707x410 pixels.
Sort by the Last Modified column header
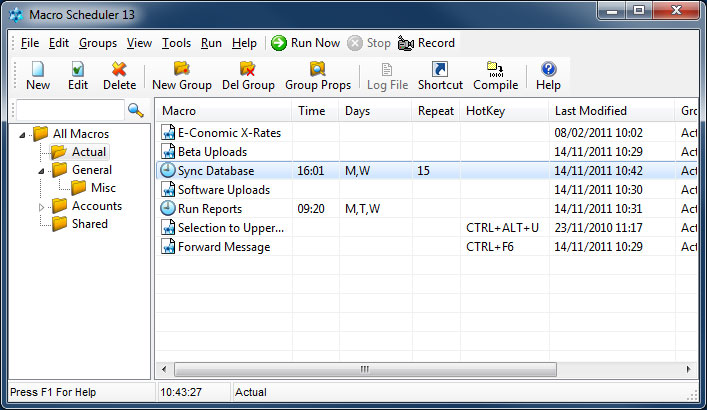[x=612, y=111]
